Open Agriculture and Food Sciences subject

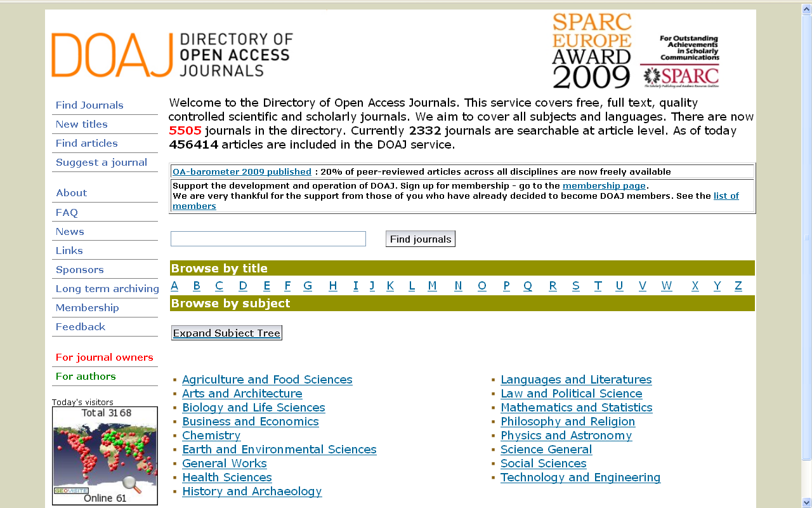pos(267,380)
